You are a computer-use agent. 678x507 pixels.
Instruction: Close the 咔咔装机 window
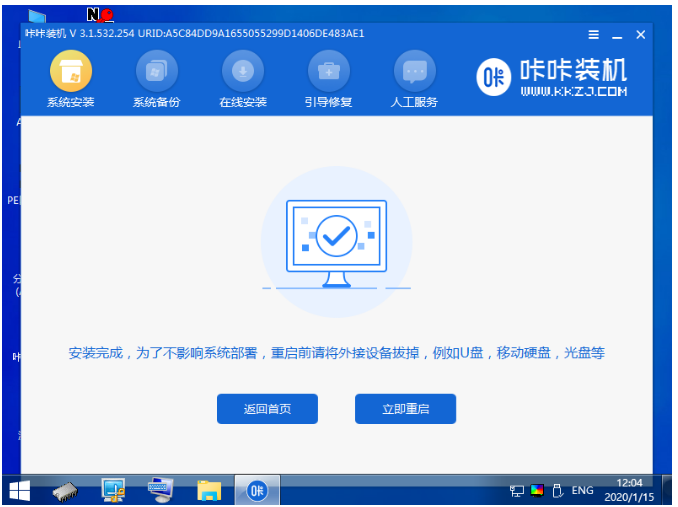641,35
